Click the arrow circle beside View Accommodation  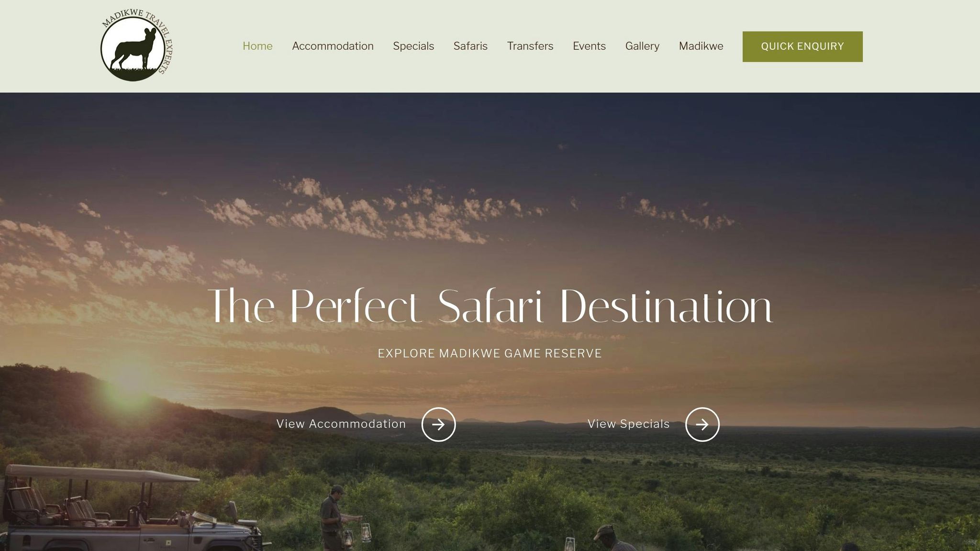point(438,424)
